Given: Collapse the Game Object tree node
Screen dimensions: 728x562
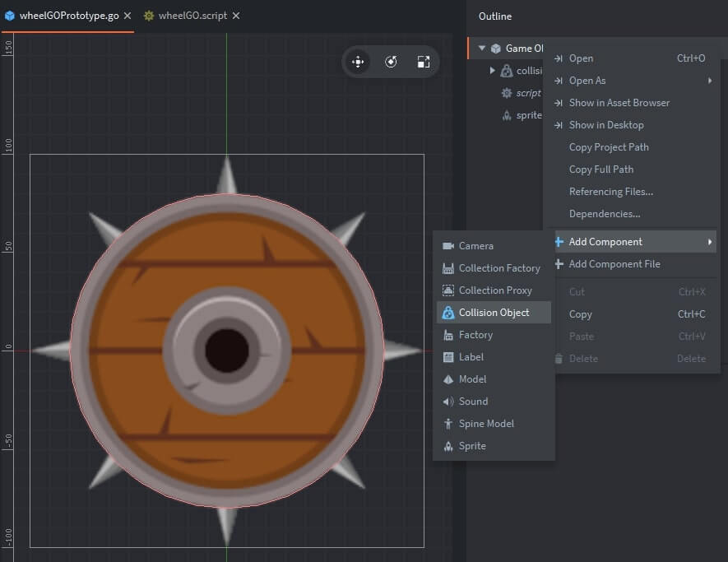Looking at the screenshot, I should [481, 48].
